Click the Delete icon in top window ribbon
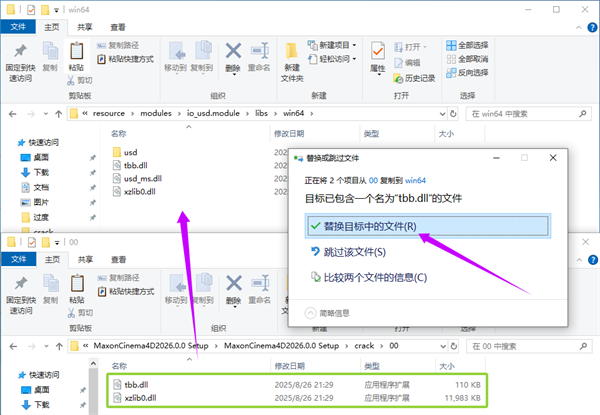Viewport: 600px width, 415px height. point(233,56)
